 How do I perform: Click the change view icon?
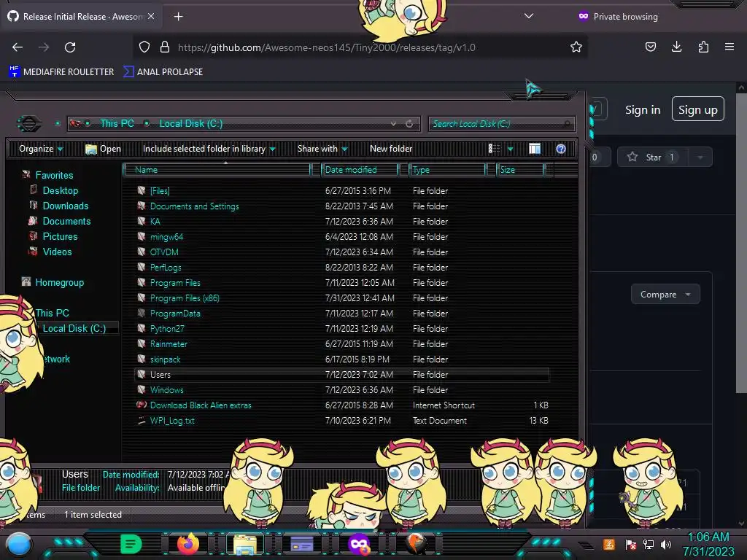pos(495,149)
